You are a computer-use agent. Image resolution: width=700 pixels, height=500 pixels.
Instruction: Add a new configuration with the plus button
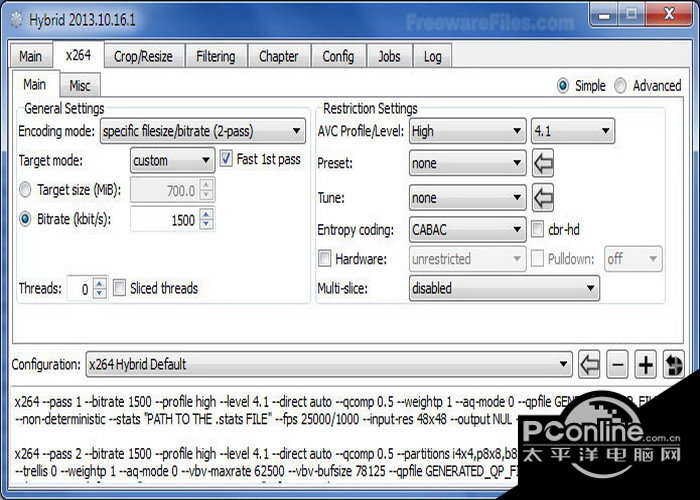tap(646, 365)
